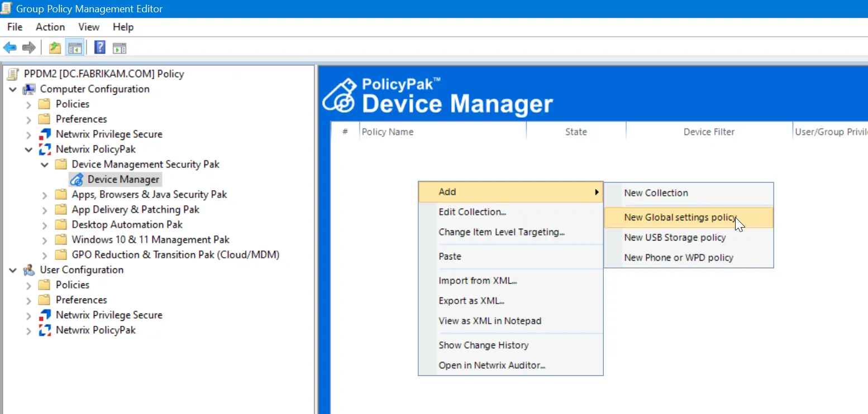Select Export as XML...

(511, 301)
